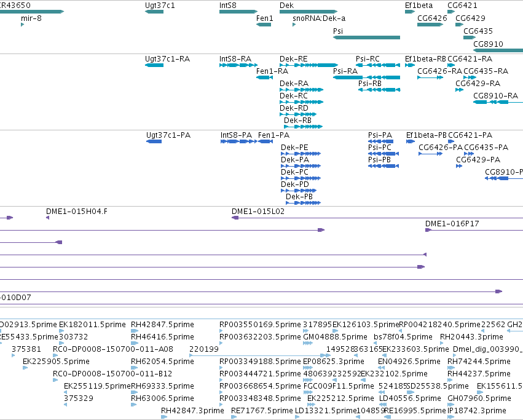Viewport: 523px width, 420px height.
Task: Click transcript IntS8-RA
Action: pos(235,59)
